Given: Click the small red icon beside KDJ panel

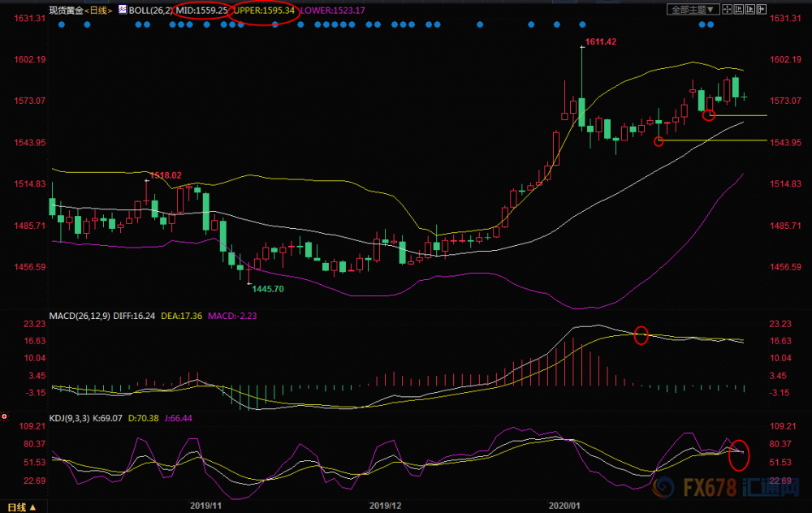Looking at the screenshot, I should (4, 416).
